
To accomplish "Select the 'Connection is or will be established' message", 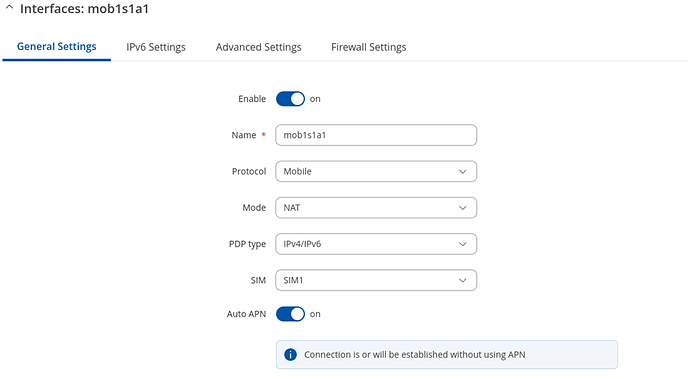I will [415, 354].
